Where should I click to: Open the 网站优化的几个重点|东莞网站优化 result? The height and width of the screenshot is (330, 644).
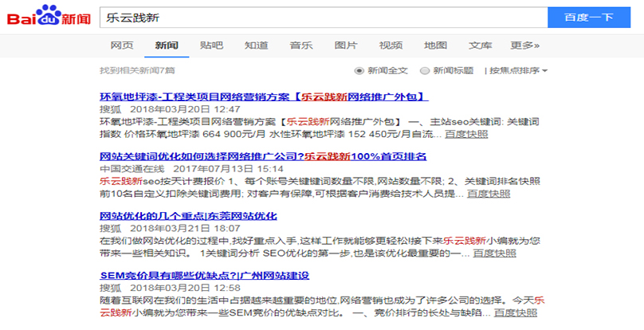tap(189, 216)
